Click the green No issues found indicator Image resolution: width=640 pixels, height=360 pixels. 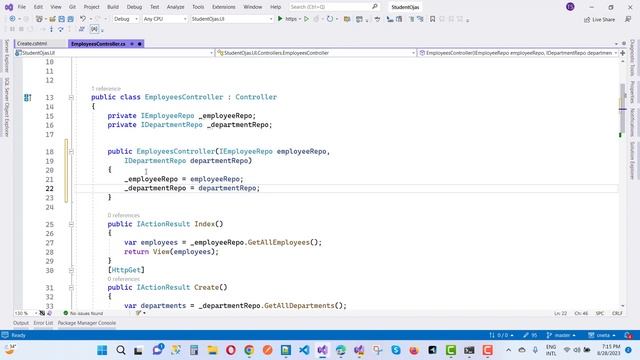point(83,313)
